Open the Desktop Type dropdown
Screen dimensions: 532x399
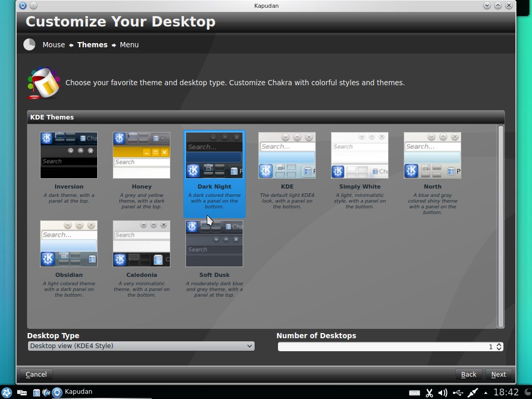(141, 346)
